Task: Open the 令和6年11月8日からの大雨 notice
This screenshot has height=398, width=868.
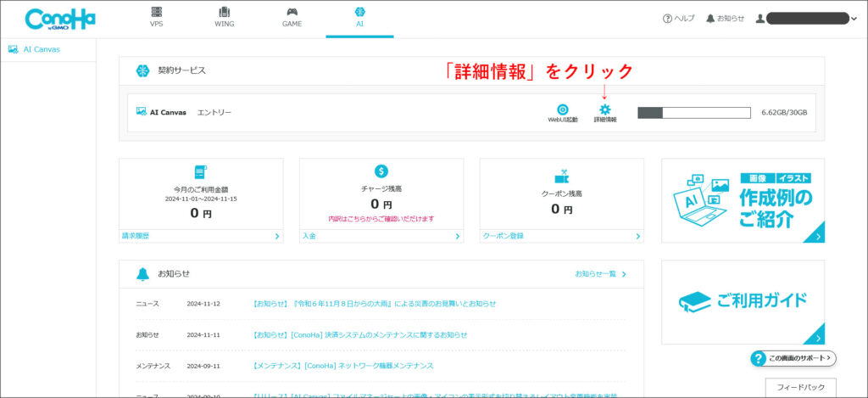Action: tap(374, 304)
